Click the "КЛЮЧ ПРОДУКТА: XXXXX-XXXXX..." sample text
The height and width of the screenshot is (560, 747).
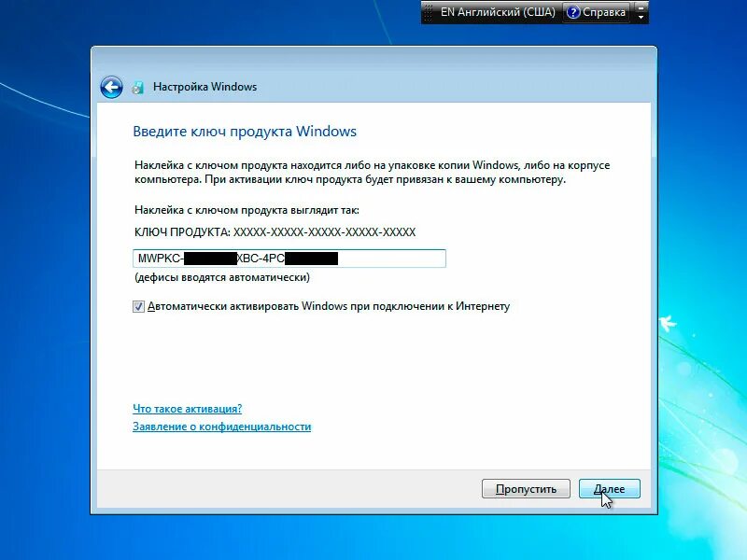point(275,232)
